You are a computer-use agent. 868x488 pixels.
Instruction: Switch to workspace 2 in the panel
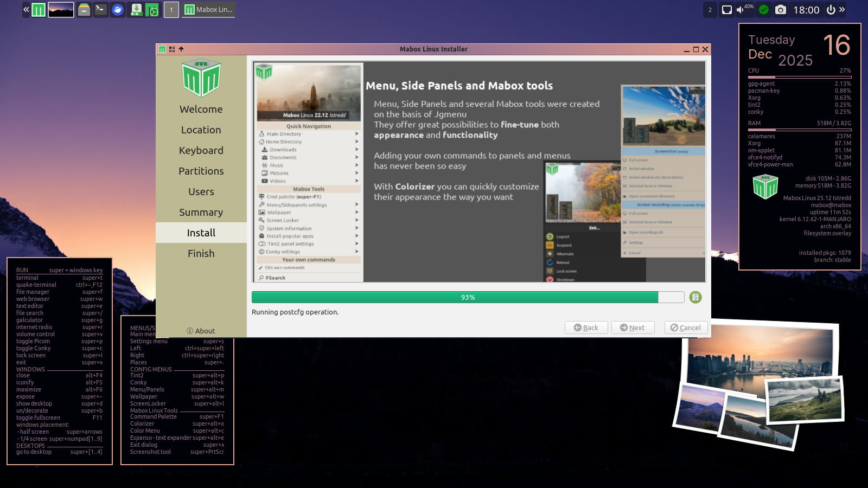[x=710, y=10]
